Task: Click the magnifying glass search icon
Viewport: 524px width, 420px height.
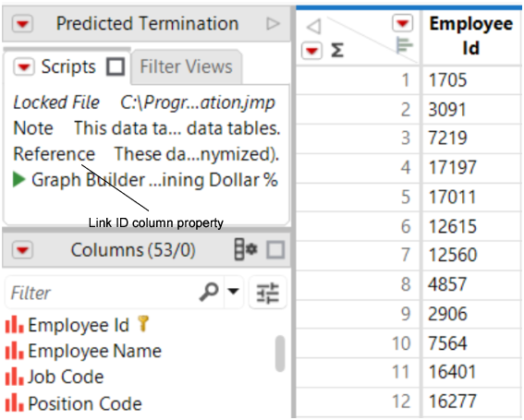Action: point(209,292)
